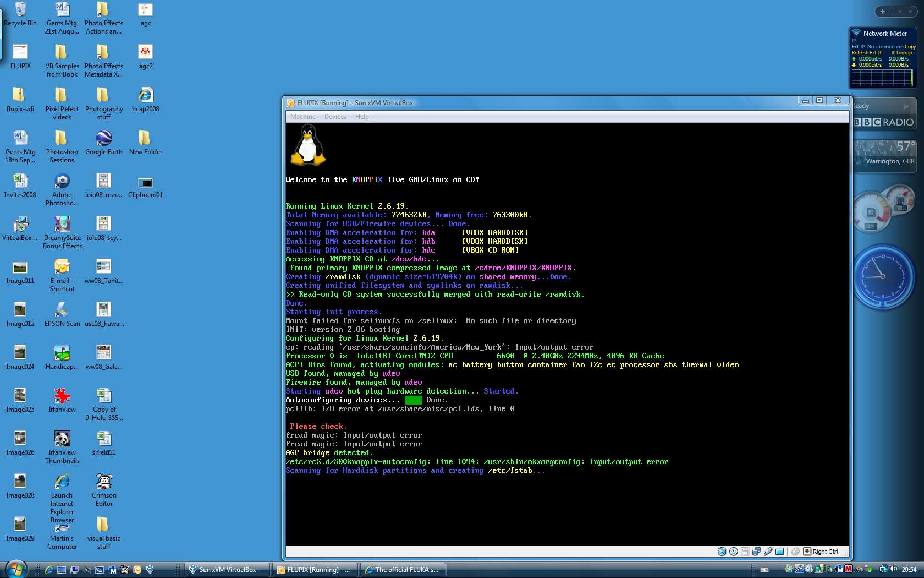Viewport: 924px width, 578px height.
Task: Select Launch Internet Explorer Browser desktop icon
Action: (62, 499)
